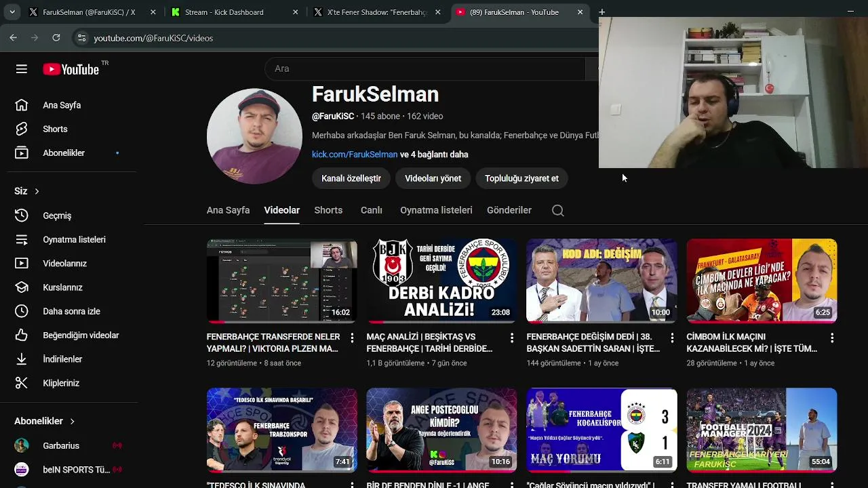The height and width of the screenshot is (488, 868).
Task: Click the Topluluğu ziyaret et button
Action: click(521, 178)
